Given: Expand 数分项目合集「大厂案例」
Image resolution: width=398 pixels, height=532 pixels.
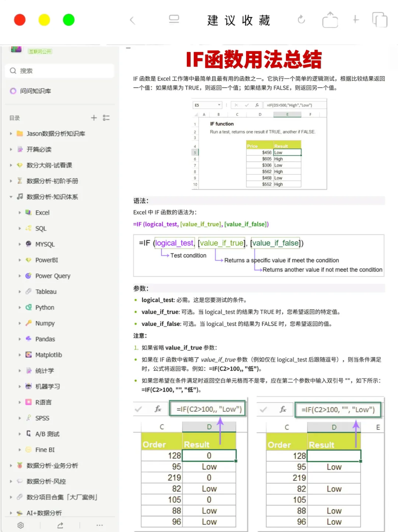Looking at the screenshot, I should tap(11, 497).
